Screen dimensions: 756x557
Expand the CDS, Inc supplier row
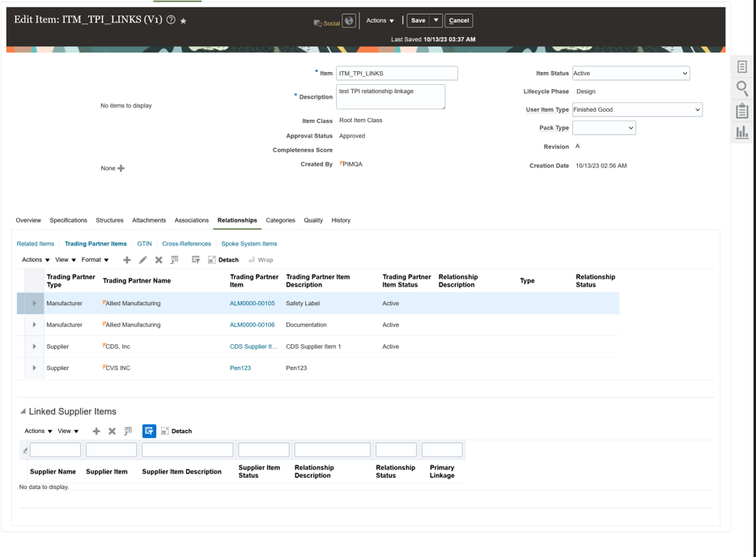(x=34, y=347)
